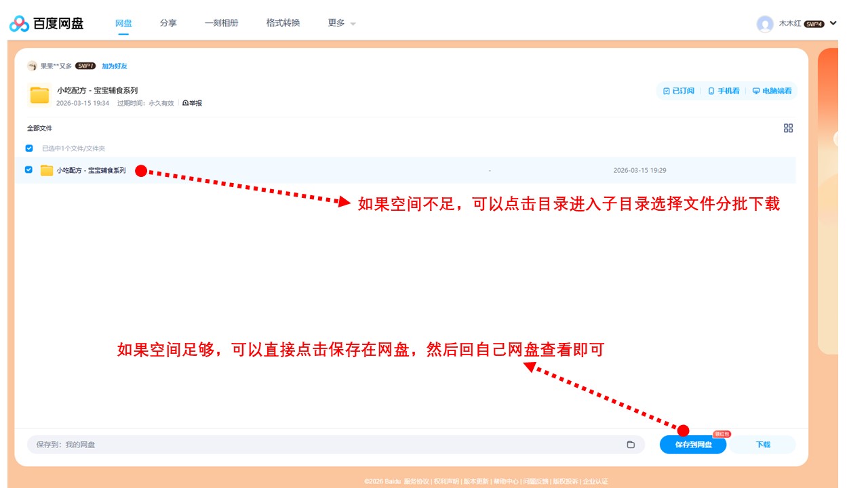Image resolution: width=868 pixels, height=488 pixels.
Task: Switch to grid view icon
Action: tap(788, 128)
